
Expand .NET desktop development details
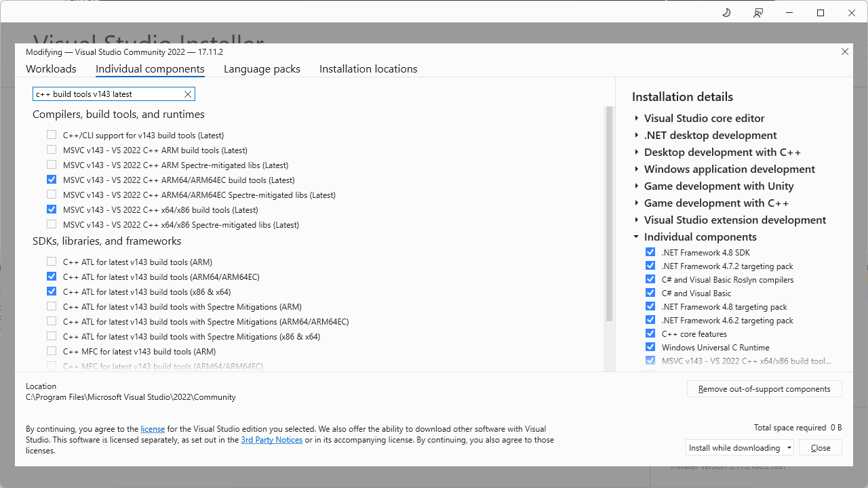click(636, 136)
